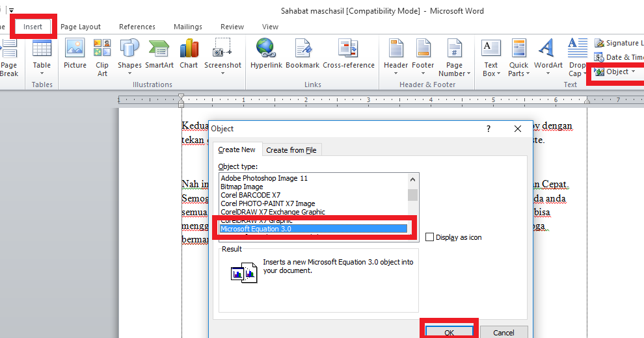The width and height of the screenshot is (644, 338).
Task: Add a Drop Cap
Action: pyautogui.click(x=577, y=57)
